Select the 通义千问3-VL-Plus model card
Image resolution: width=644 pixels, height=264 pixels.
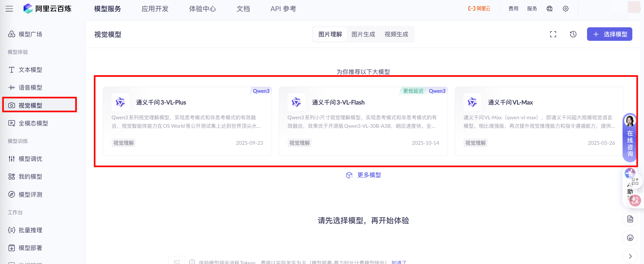pos(187,121)
